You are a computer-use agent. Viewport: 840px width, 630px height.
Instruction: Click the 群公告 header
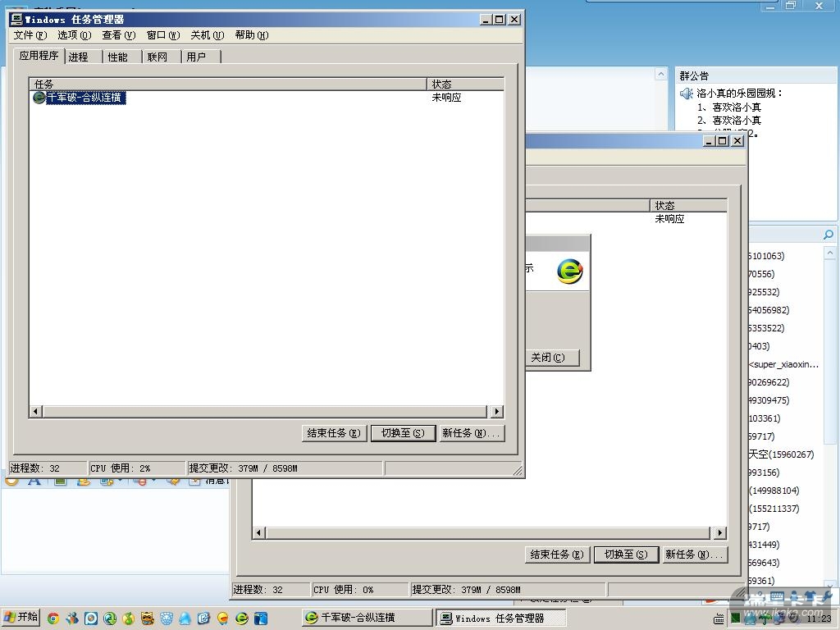[x=694, y=76]
